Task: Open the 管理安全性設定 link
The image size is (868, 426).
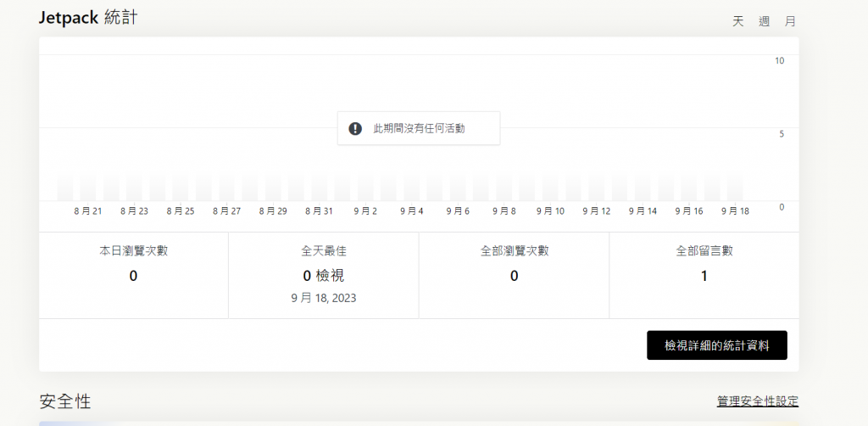Action: (758, 401)
